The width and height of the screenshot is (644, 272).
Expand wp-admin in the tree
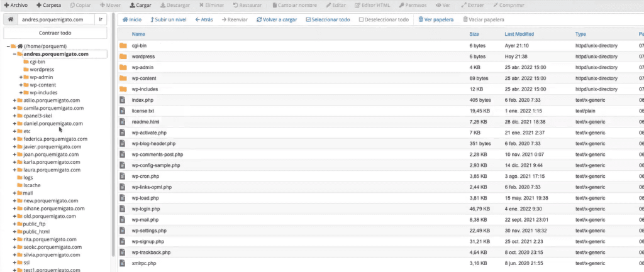click(x=21, y=77)
